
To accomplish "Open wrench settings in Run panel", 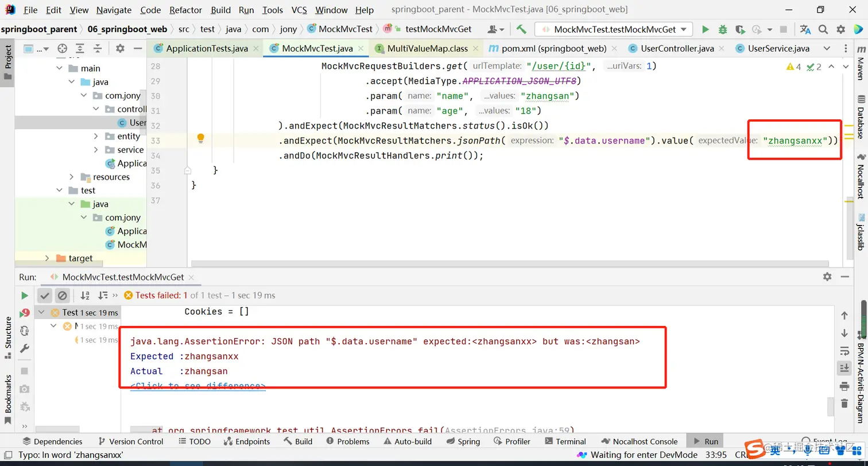I will tap(25, 348).
